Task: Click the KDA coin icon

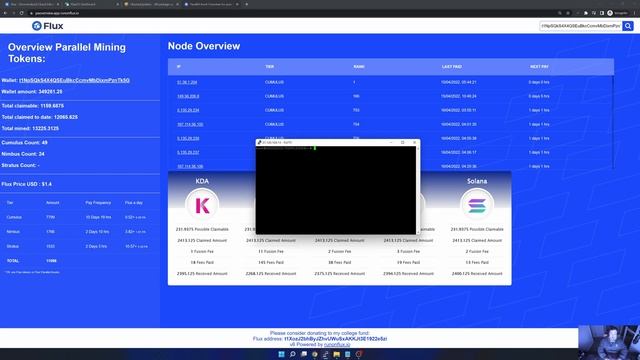Action: point(202,205)
